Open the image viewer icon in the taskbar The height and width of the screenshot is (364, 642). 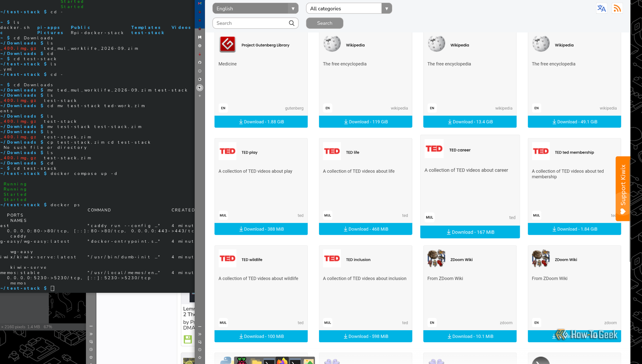point(309,361)
